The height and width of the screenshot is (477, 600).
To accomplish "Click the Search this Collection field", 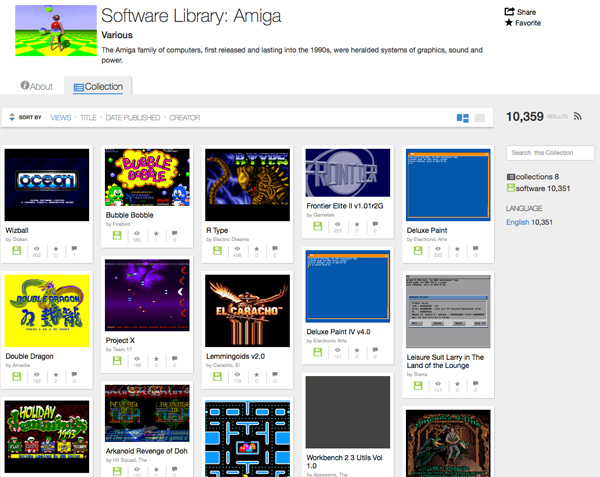I will tap(550, 153).
